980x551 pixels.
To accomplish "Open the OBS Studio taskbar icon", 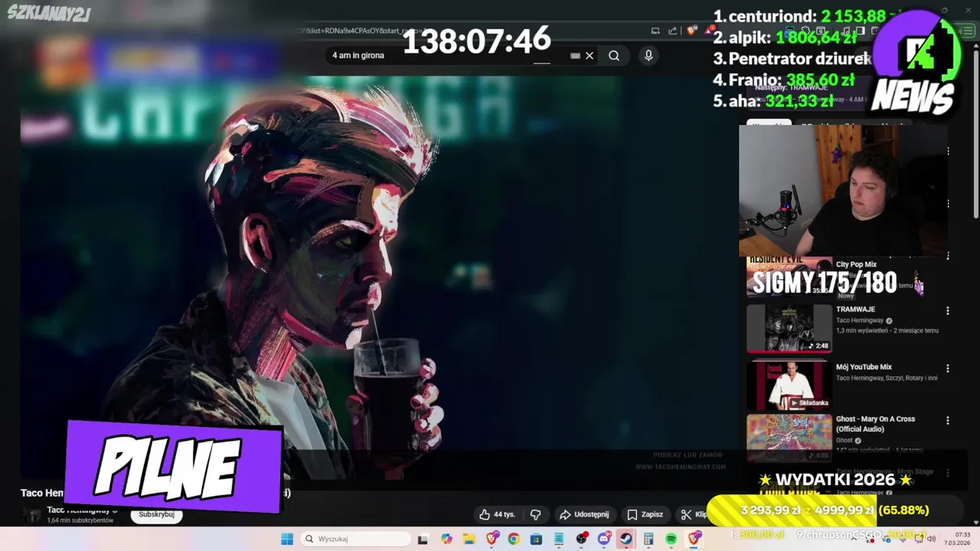I will point(582,539).
